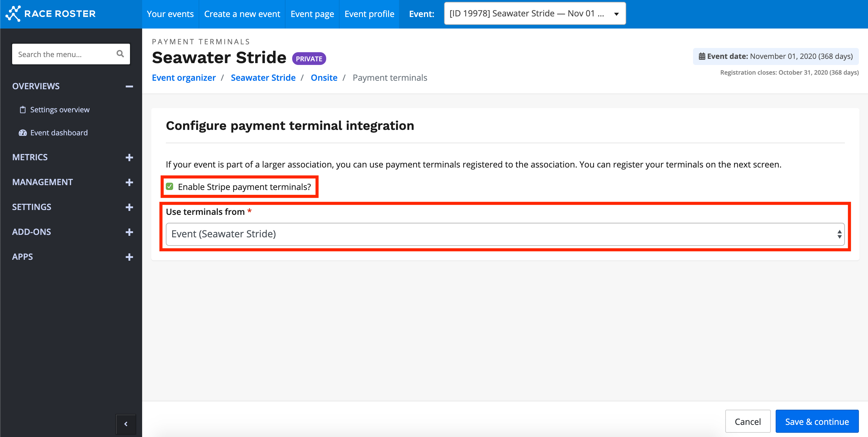Click the search magnifier icon
Image resolution: width=868 pixels, height=437 pixels.
coord(120,54)
